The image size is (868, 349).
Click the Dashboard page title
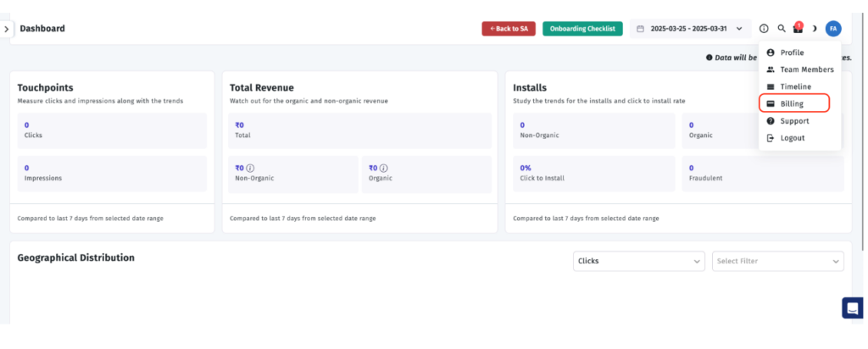(x=42, y=29)
